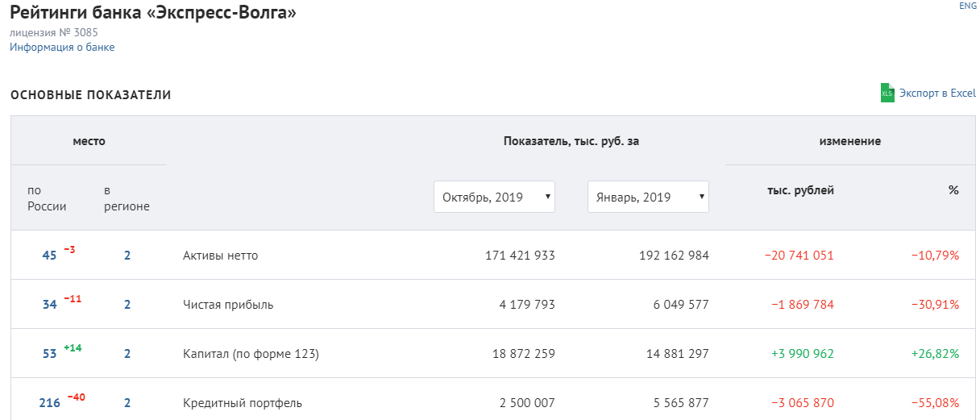
Task: Select the Чистая прибыль row label
Action: [x=228, y=305]
